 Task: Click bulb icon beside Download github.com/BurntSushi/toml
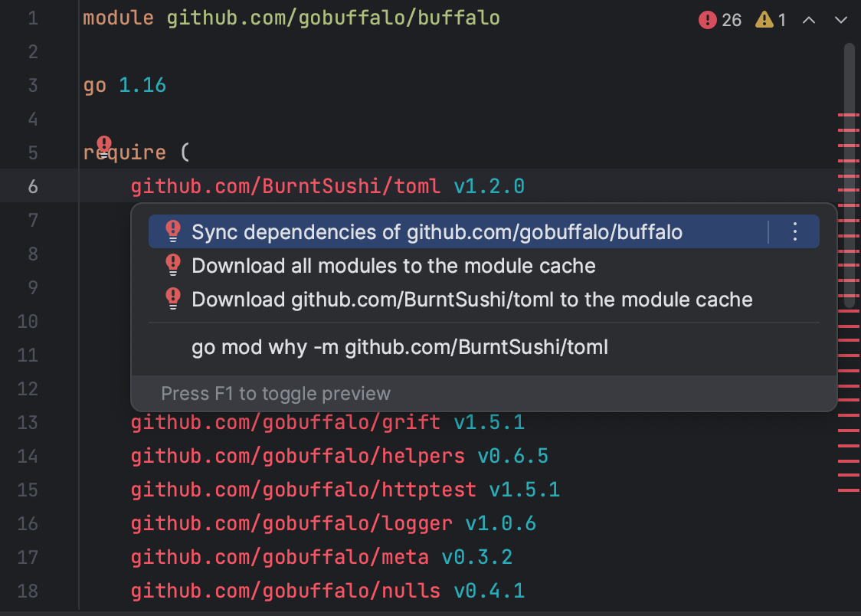pyautogui.click(x=173, y=300)
